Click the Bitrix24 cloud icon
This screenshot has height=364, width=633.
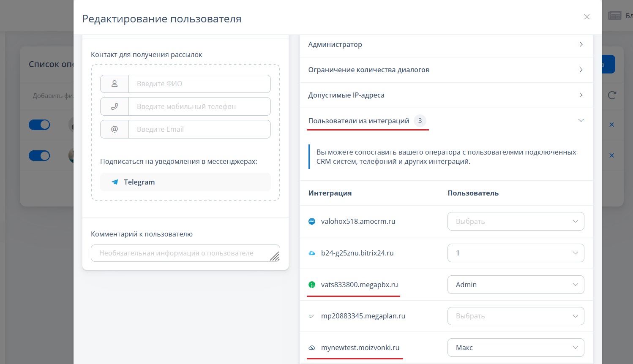pyautogui.click(x=312, y=253)
